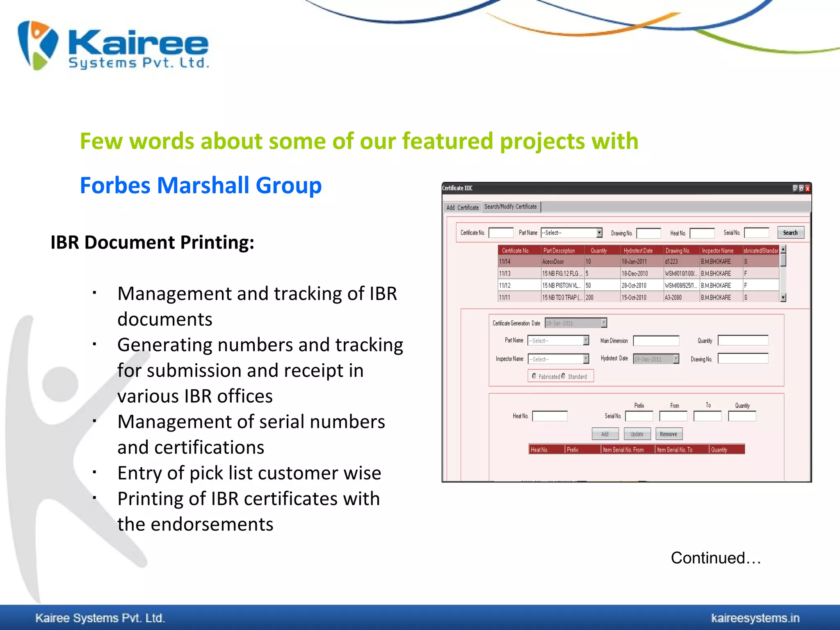Click Drawing No. field in details form

click(743, 358)
